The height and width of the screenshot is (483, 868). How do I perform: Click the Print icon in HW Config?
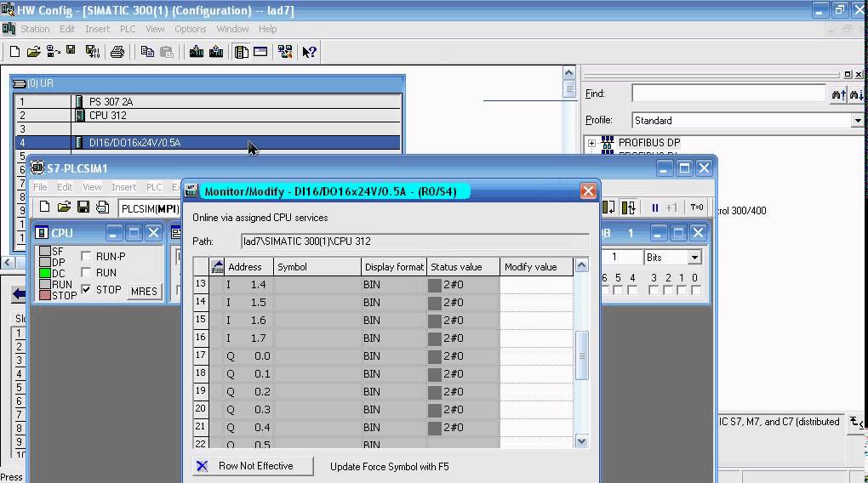point(117,52)
